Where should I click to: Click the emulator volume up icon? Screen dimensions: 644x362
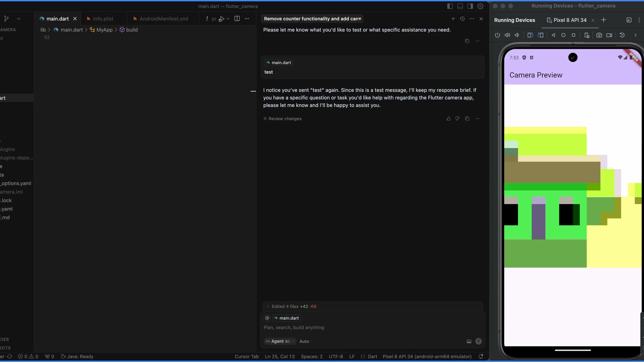(x=507, y=35)
